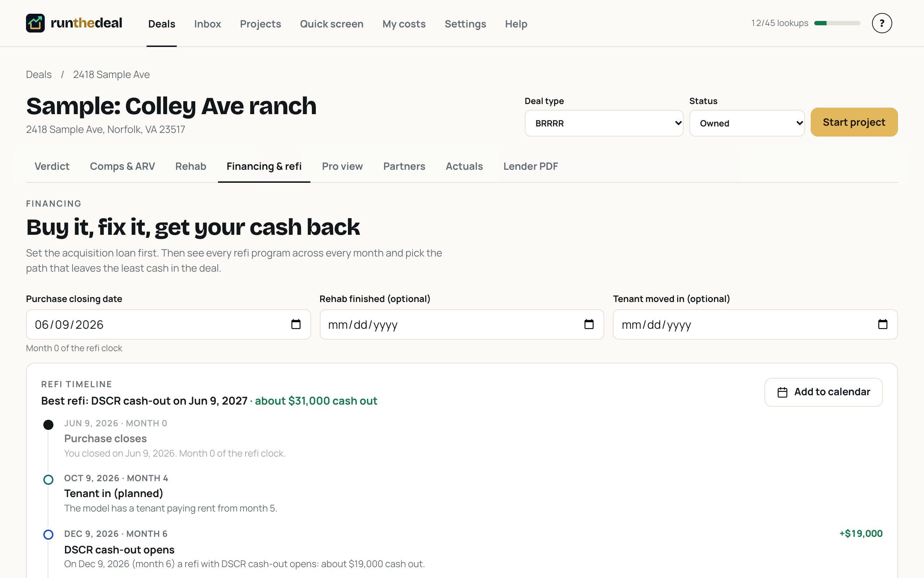Screen dimensions: 924x578
Task: Click the Purchase closing date field
Action: pyautogui.click(x=168, y=324)
